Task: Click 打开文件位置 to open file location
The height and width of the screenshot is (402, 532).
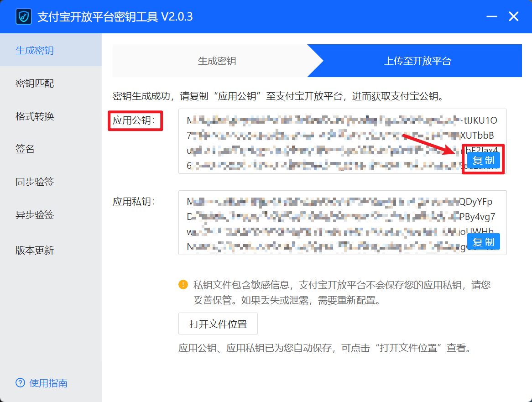Action: [x=218, y=324]
